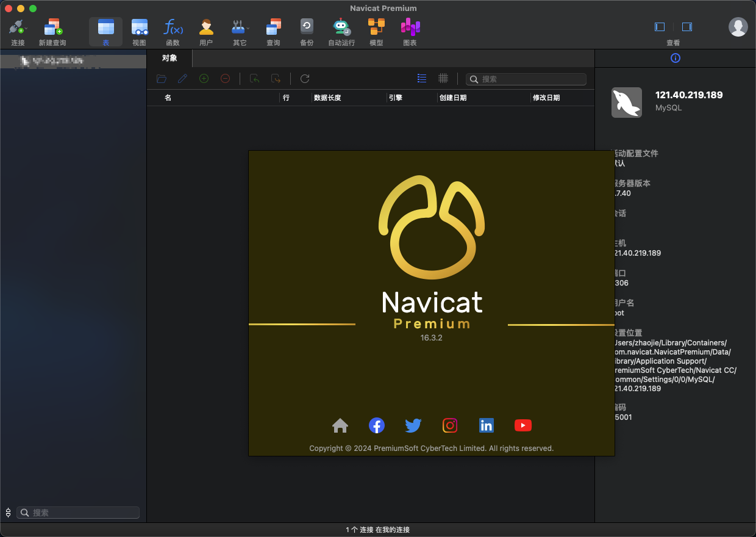Click the info icon in right panel
The height and width of the screenshot is (537, 756).
click(x=675, y=58)
